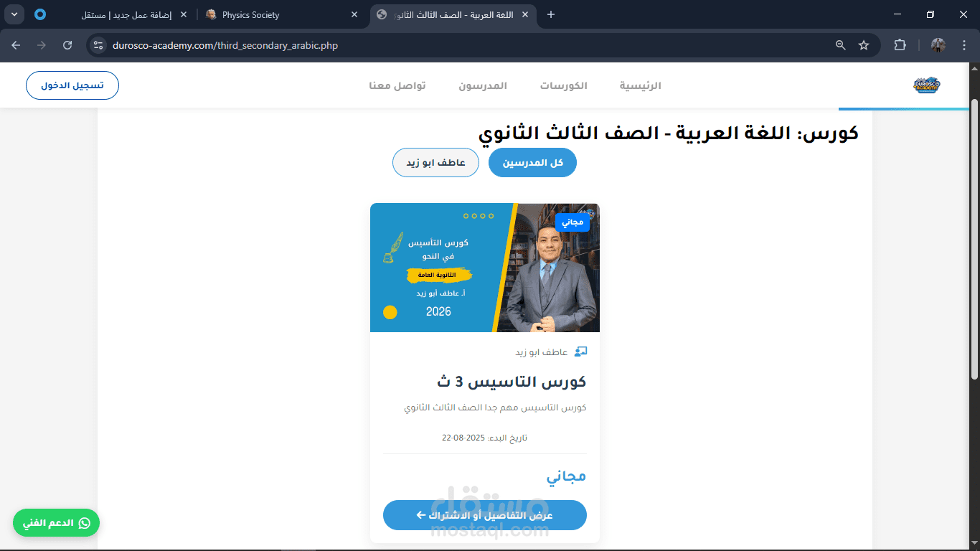Click the zoom magnifier icon in address bar
The image size is (980, 551).
click(x=841, y=45)
